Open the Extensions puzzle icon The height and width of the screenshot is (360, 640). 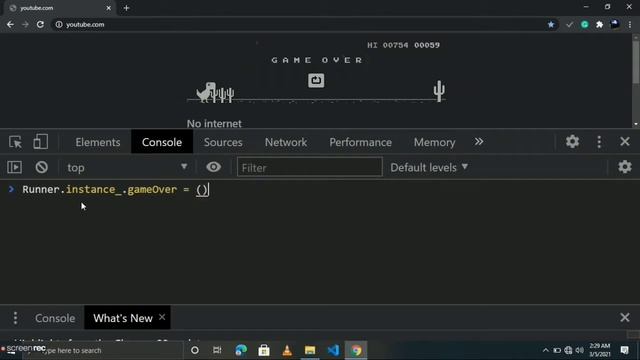[x=599, y=24]
